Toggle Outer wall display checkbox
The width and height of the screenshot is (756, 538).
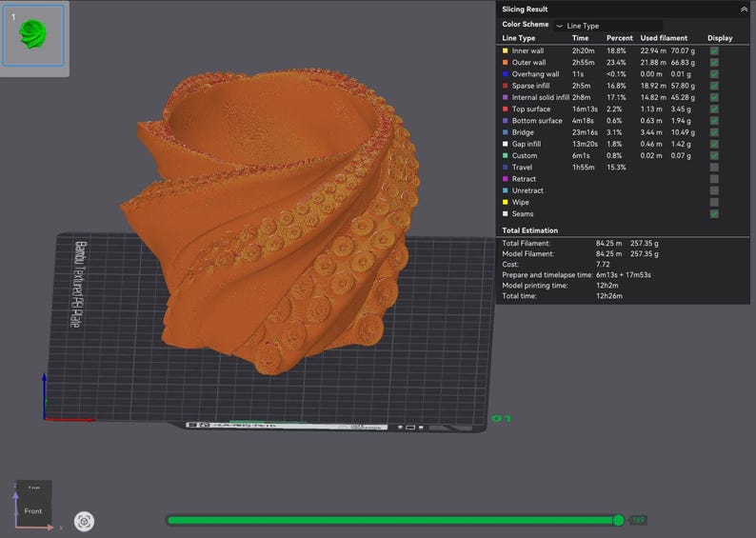tap(714, 62)
